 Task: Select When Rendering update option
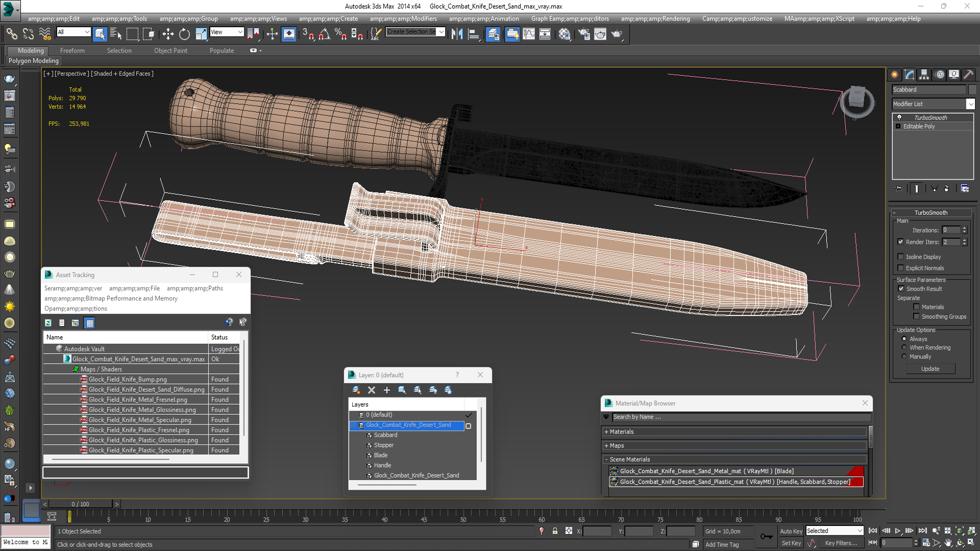pos(904,347)
